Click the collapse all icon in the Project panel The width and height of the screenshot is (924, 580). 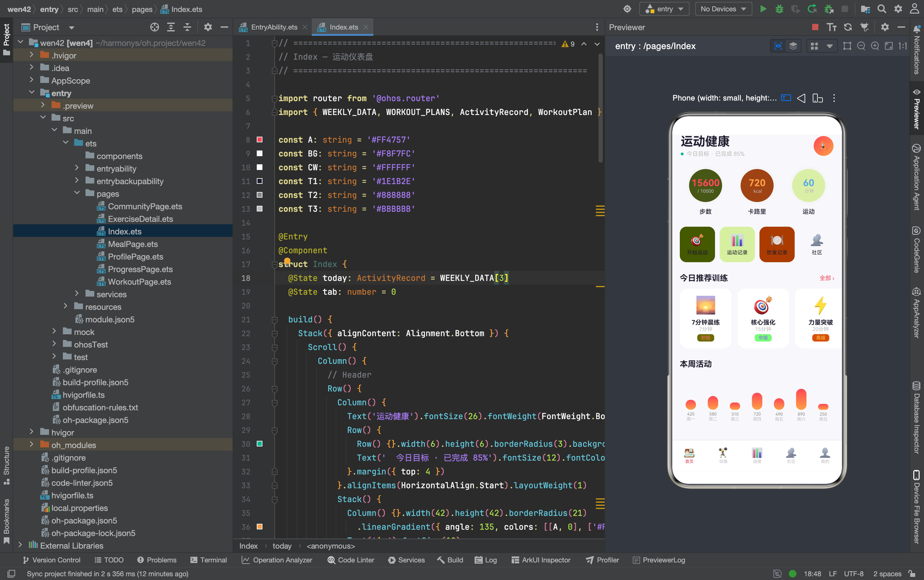tap(187, 27)
